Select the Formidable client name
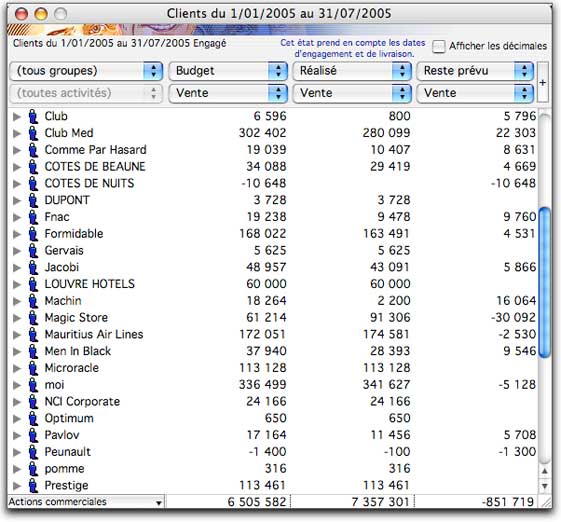This screenshot has width=561, height=522. pos(74,234)
